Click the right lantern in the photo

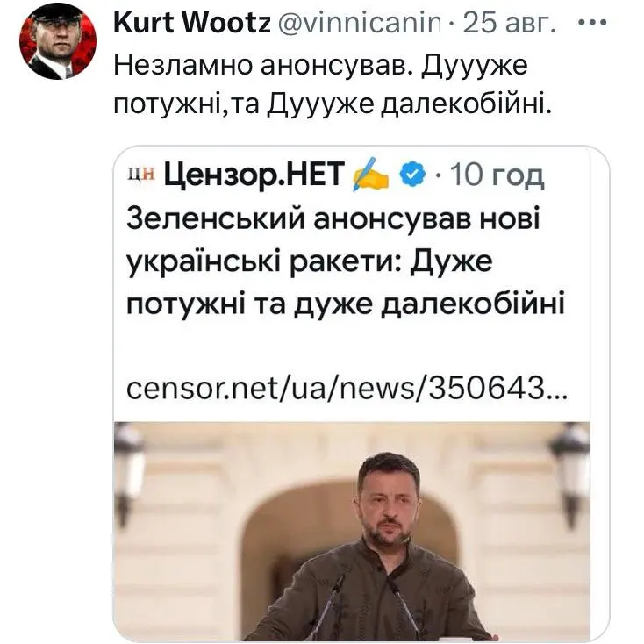571,472
